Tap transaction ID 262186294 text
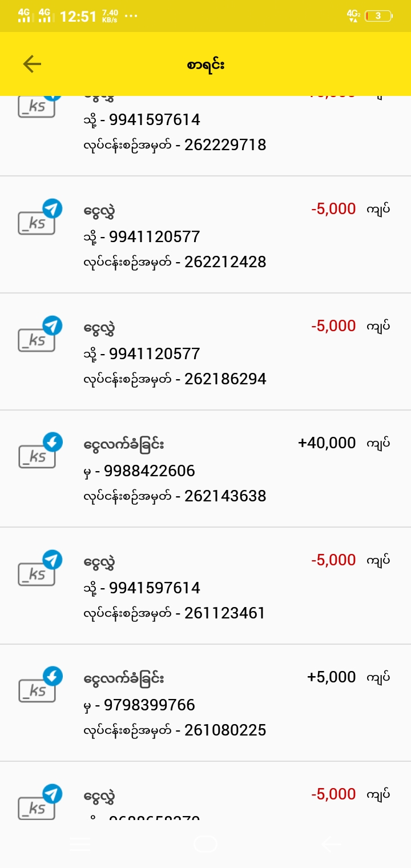This screenshot has height=868, width=411. 225,379
